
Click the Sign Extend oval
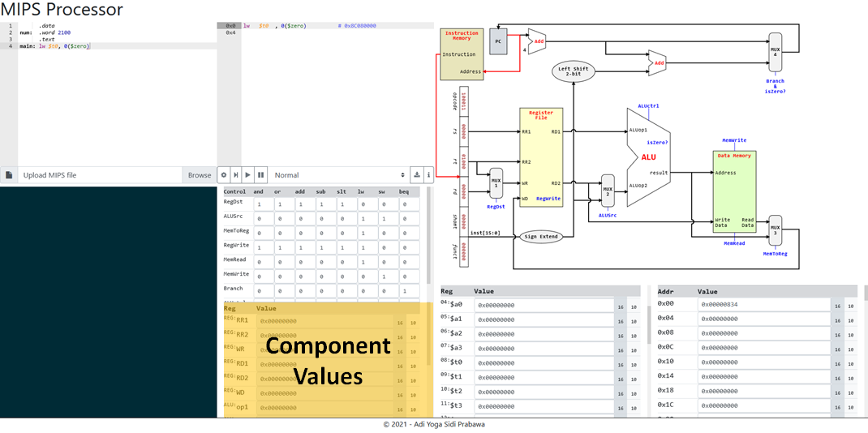pos(540,237)
